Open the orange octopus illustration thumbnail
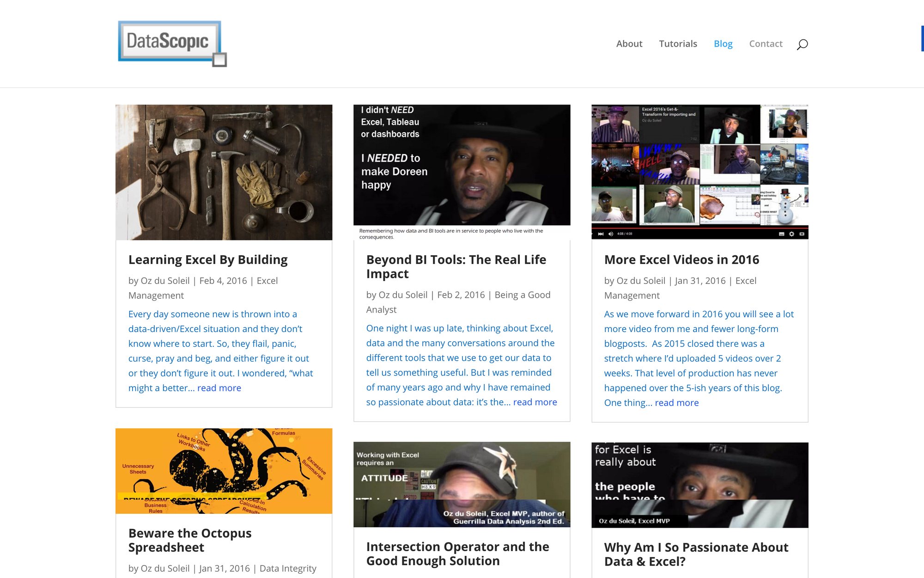Screen dimensions: 924x578 coord(224,471)
